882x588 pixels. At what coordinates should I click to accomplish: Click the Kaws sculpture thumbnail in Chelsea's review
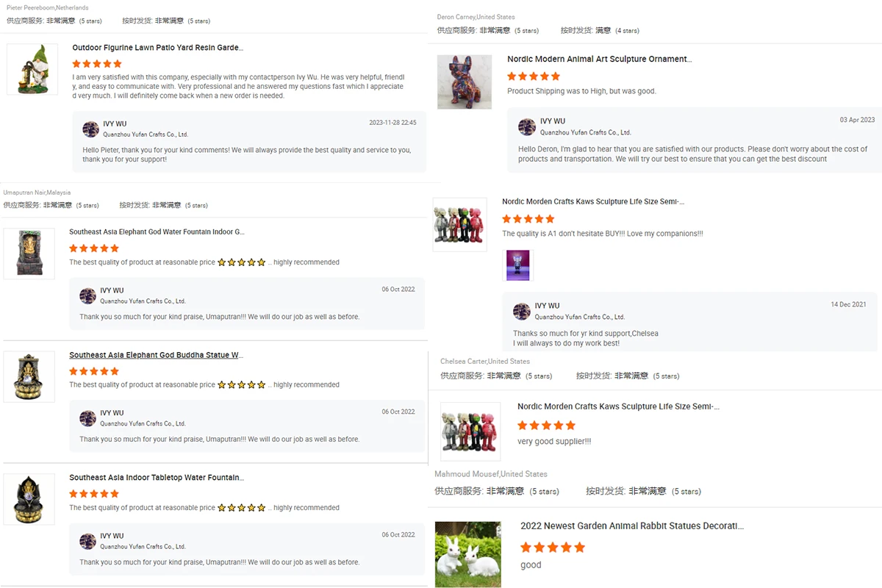pos(470,431)
